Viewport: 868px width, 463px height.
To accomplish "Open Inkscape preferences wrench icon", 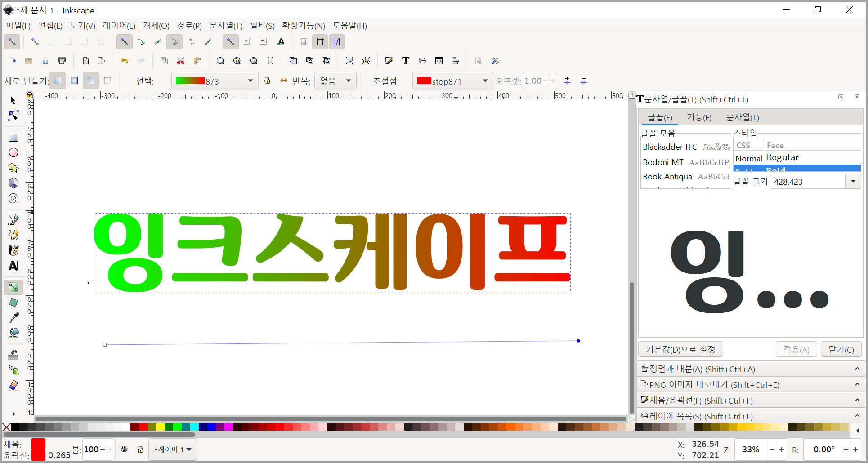I will click(495, 61).
